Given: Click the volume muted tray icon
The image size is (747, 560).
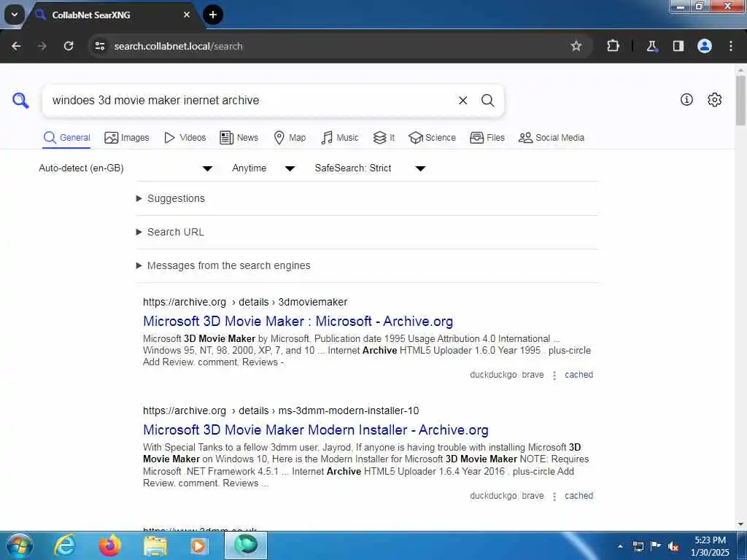Looking at the screenshot, I should [x=673, y=547].
